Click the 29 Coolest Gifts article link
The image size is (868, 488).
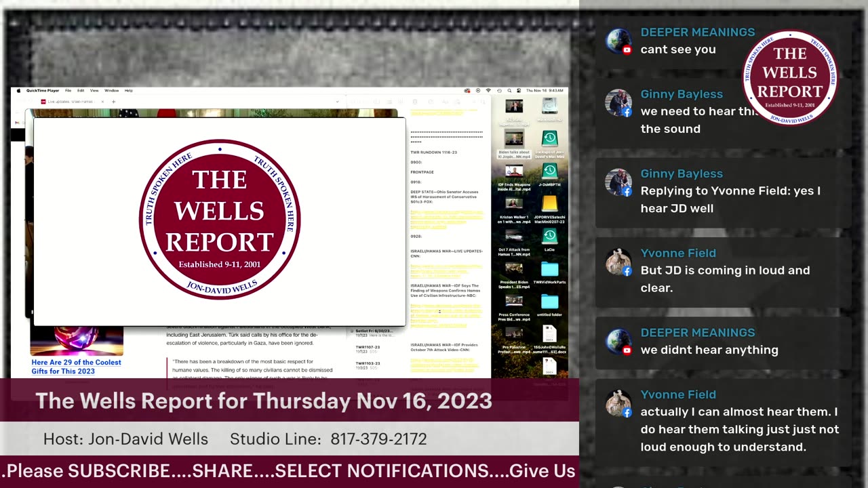(x=76, y=367)
